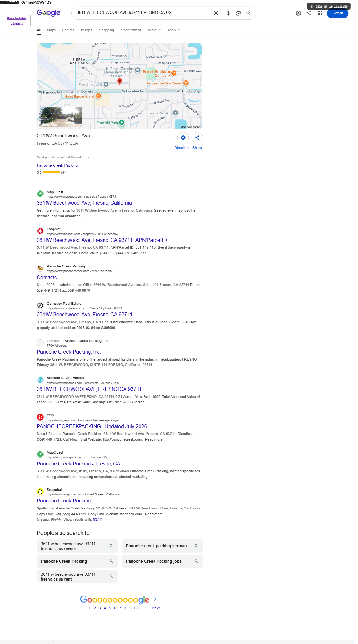
Task: Switch to the Forums tab
Action: (68, 30)
